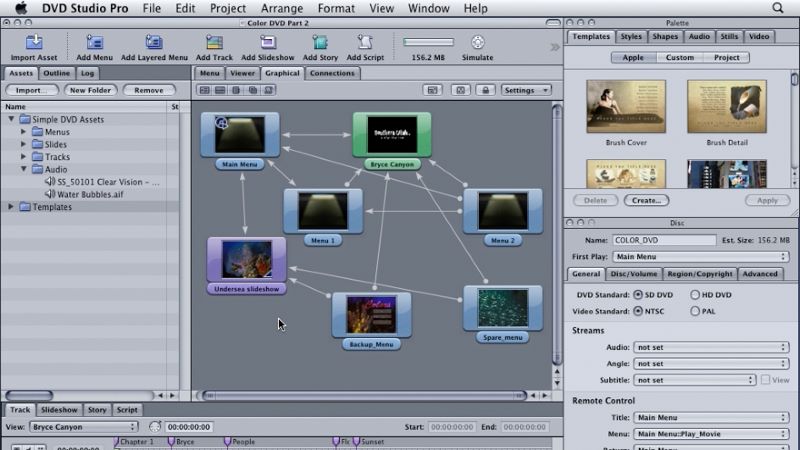The image size is (800, 450).
Task: Expand the Templates folder
Action: (11, 207)
